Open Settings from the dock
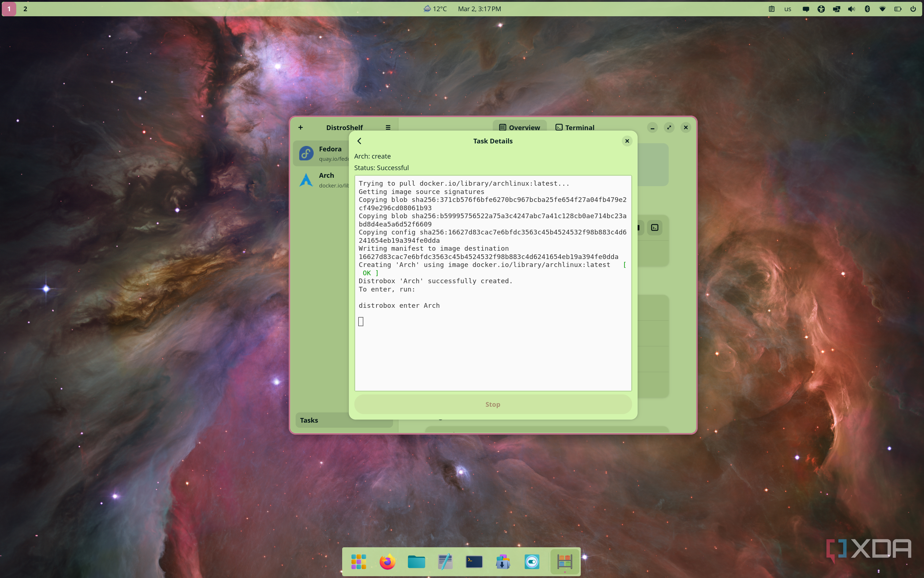Screen dimensions: 924x578 pos(532,561)
